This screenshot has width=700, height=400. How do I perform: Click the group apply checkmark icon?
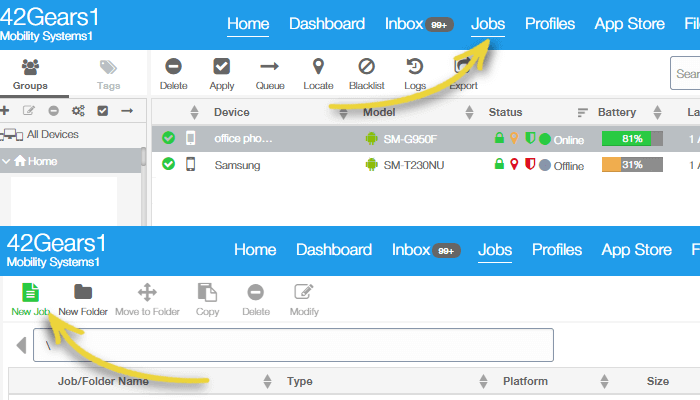[103, 110]
